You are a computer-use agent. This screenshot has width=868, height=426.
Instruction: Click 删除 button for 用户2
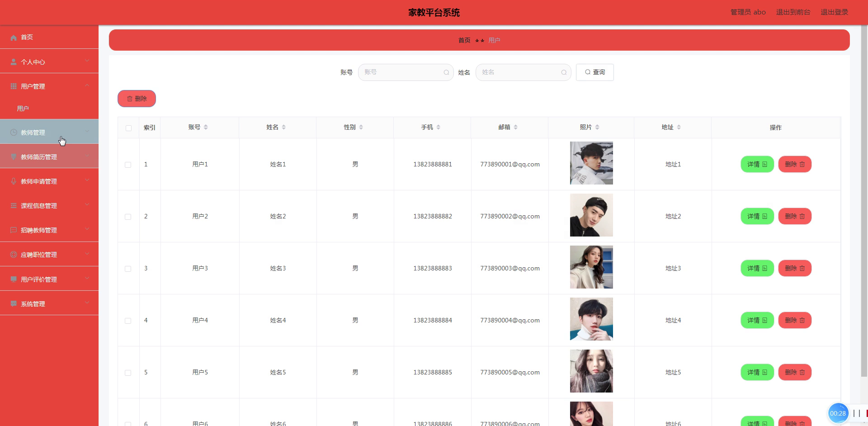click(x=795, y=216)
